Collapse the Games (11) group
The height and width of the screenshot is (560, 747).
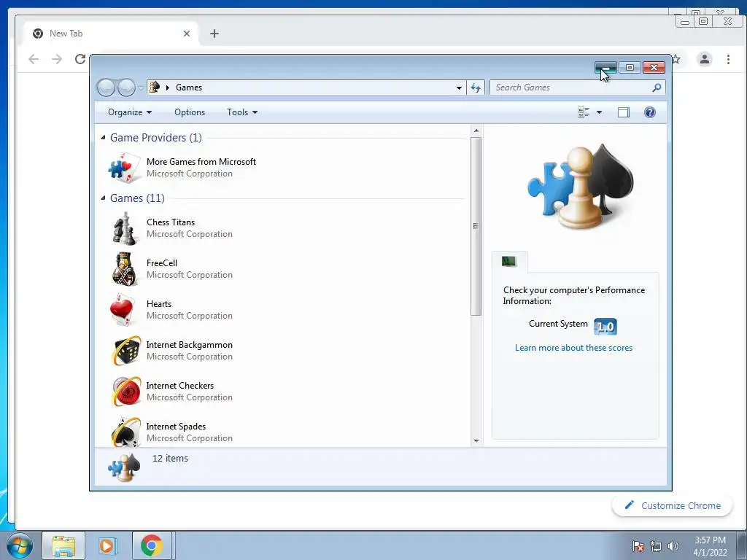click(x=104, y=198)
